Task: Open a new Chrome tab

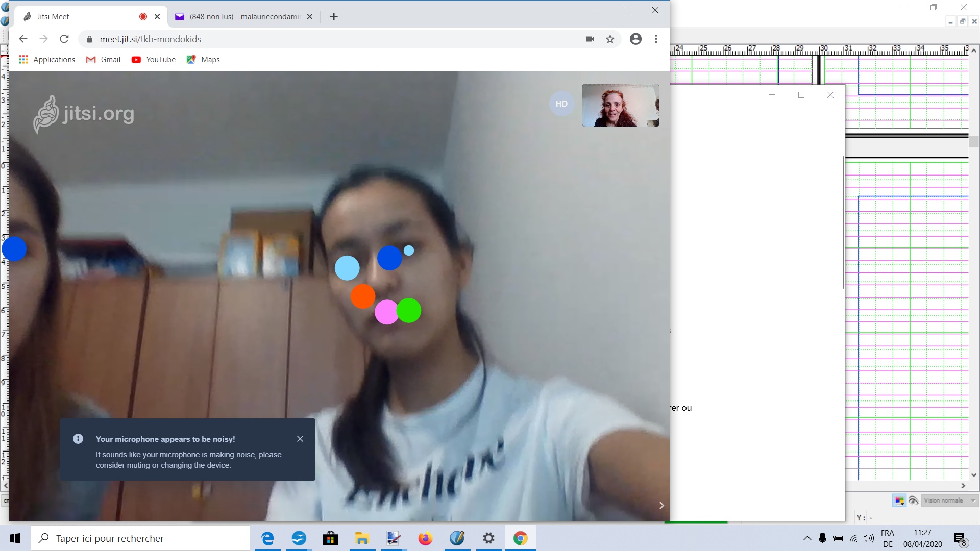Action: click(x=334, y=17)
